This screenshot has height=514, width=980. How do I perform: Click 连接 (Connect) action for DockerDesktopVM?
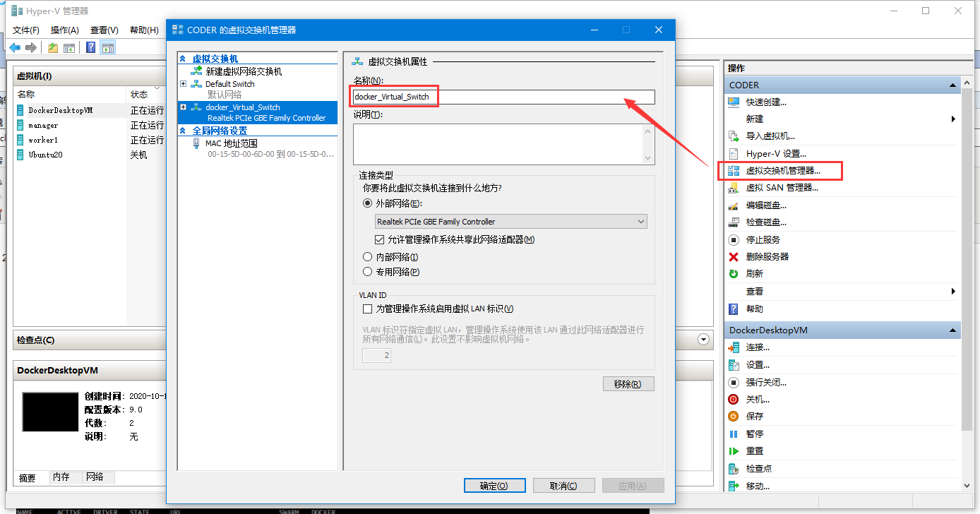tap(758, 347)
